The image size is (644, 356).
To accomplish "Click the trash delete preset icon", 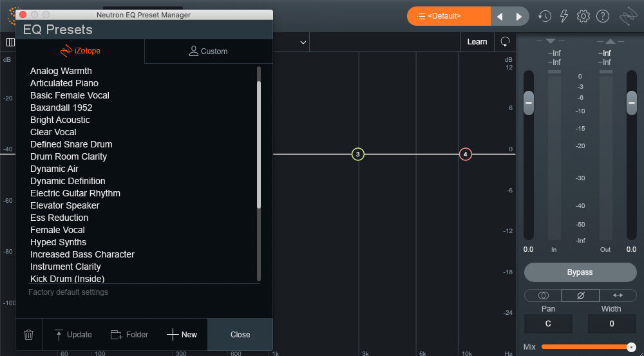I will [x=28, y=335].
